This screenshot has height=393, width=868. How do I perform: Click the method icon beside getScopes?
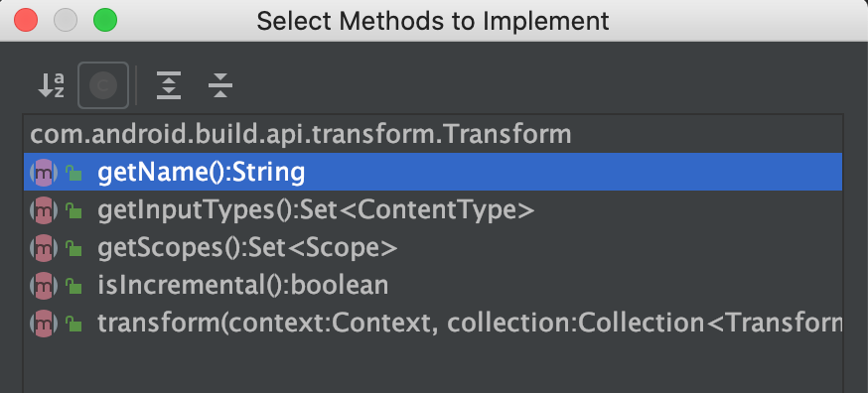[44, 248]
